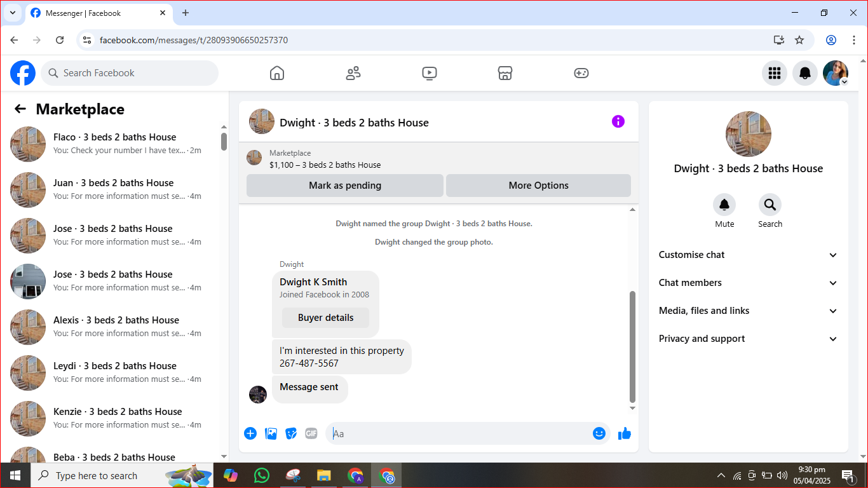This screenshot has height=488, width=868.
Task: Open the Facebook menu grid icon
Action: point(775,73)
